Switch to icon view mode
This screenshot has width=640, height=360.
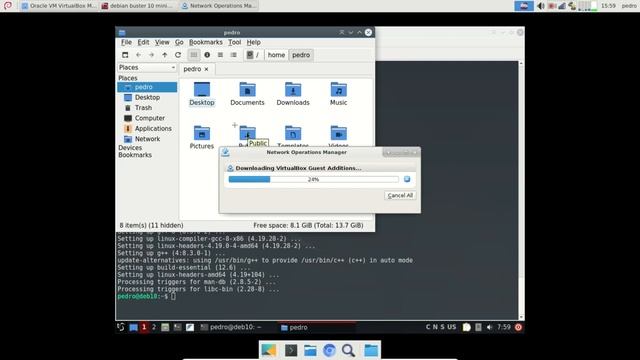click(194, 55)
